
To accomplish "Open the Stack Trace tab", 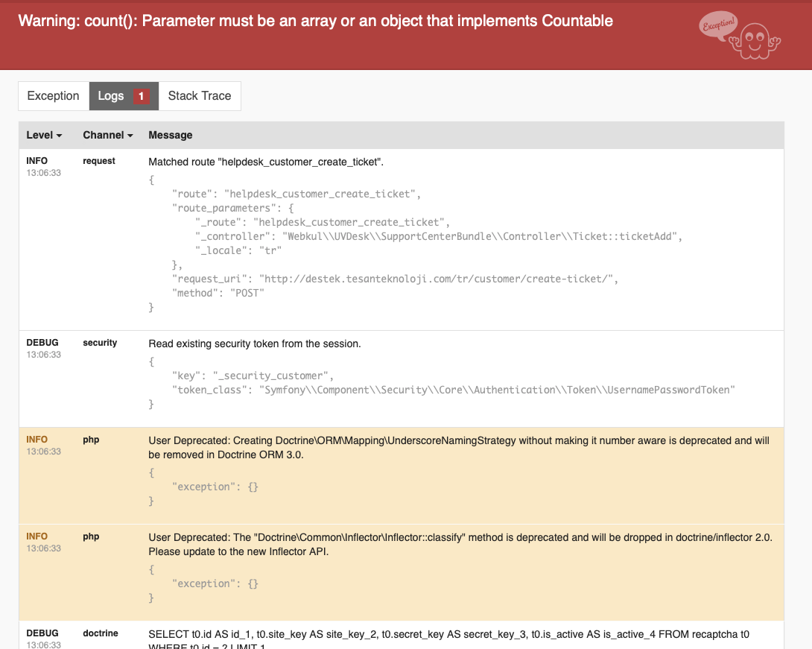I will pyautogui.click(x=200, y=96).
